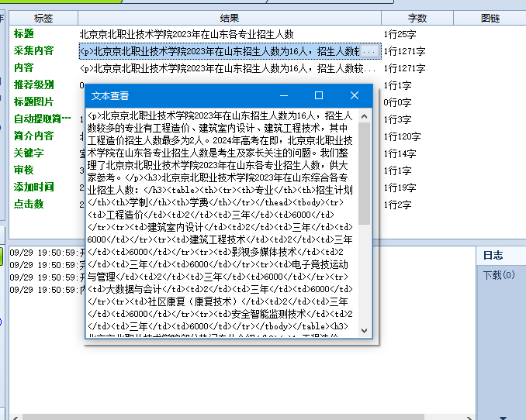
Task: Select the 推荐级别 label
Action: pos(33,84)
